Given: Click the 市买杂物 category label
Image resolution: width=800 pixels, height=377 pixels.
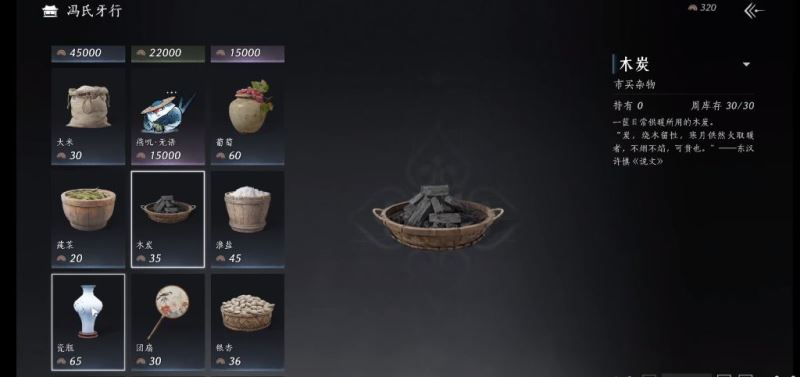Looking at the screenshot, I should tap(634, 85).
